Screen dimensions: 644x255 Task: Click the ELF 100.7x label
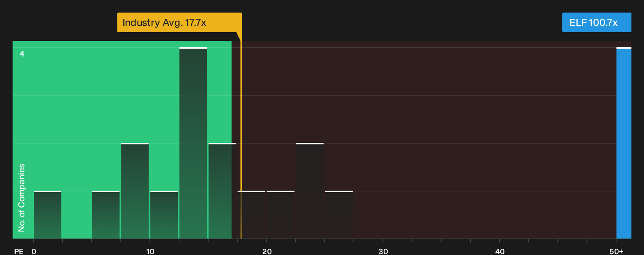pos(596,22)
